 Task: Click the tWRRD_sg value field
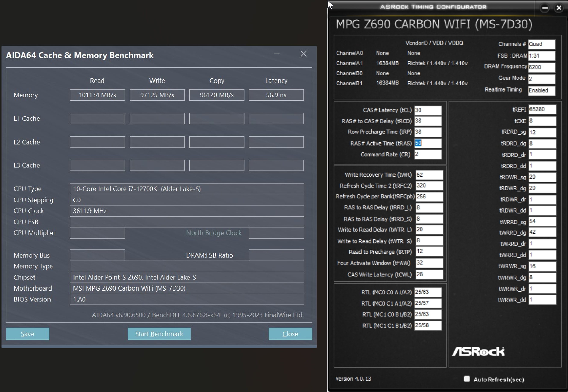(x=542, y=222)
